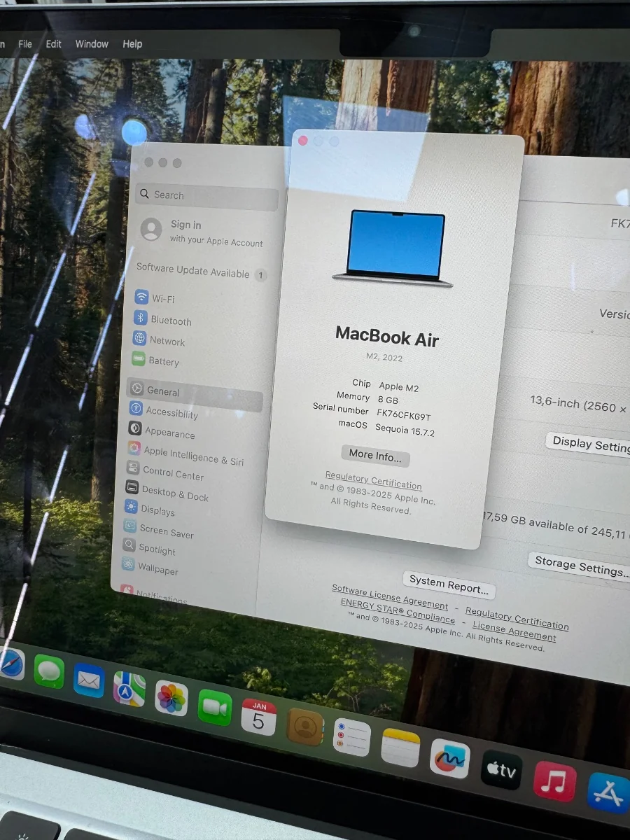630x840 pixels.
Task: Launch Photos from the Dock
Action: tap(171, 698)
